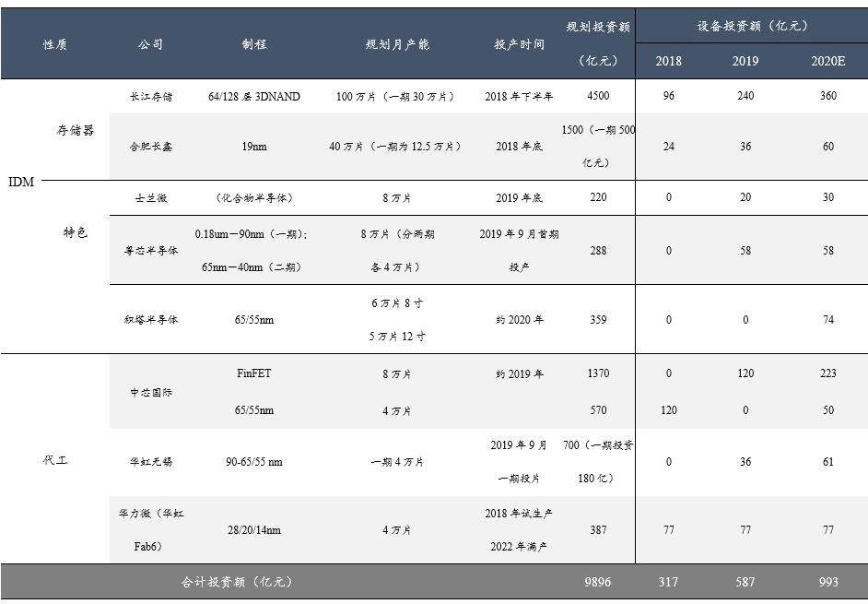The height and width of the screenshot is (604, 868).
Task: Select the 1370 investment cell
Action: [598, 373]
